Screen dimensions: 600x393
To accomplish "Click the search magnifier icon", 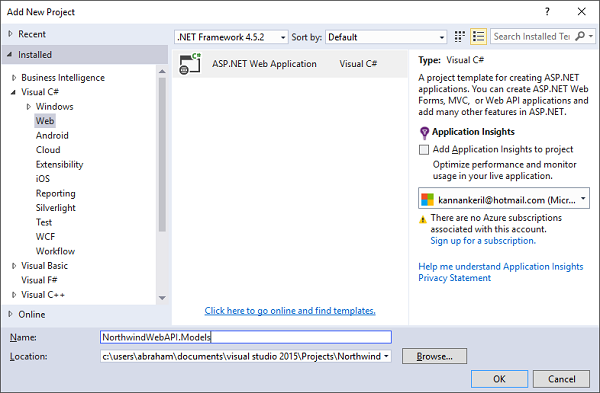I will pos(580,36).
